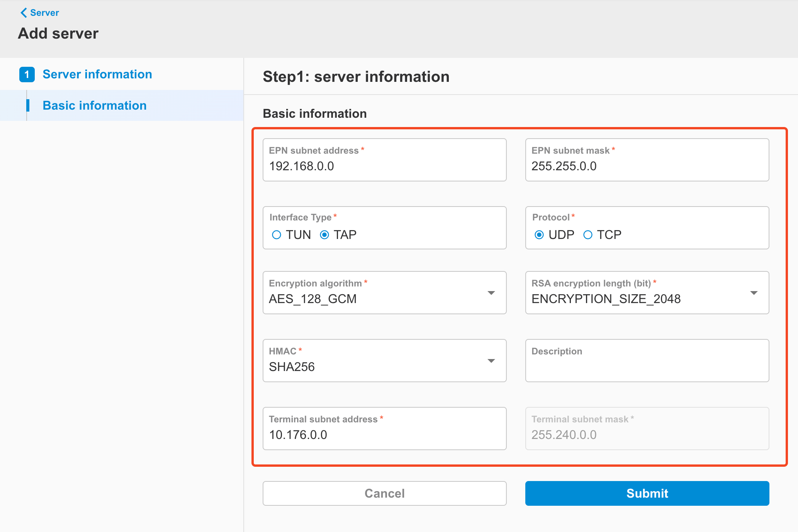Image resolution: width=798 pixels, height=532 pixels.
Task: Open the HMAC selector showing SHA256
Action: coord(384,361)
